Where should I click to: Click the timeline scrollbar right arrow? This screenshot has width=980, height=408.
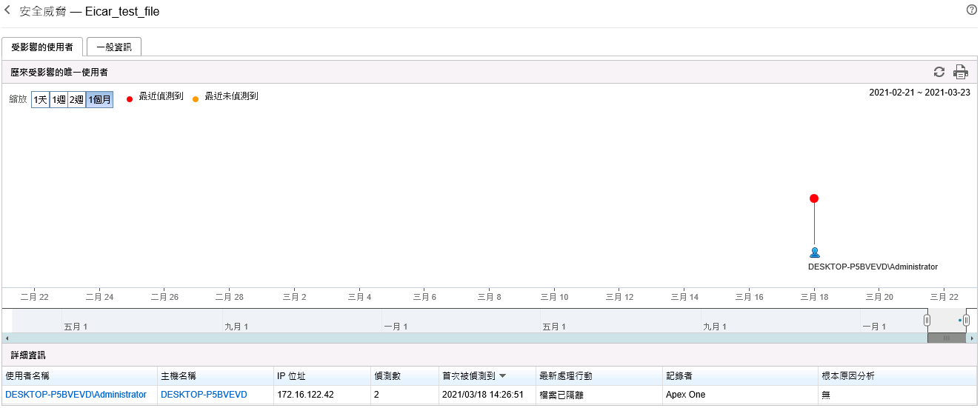pos(972,338)
